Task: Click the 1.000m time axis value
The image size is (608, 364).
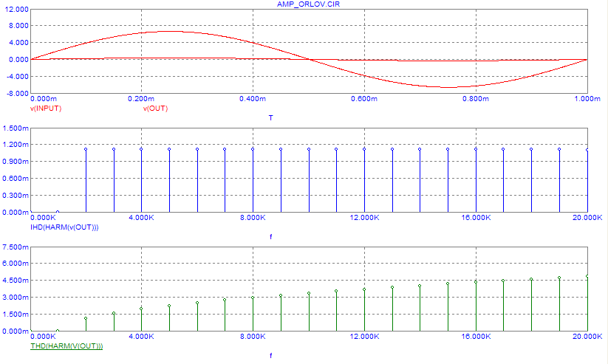Action: click(x=587, y=99)
